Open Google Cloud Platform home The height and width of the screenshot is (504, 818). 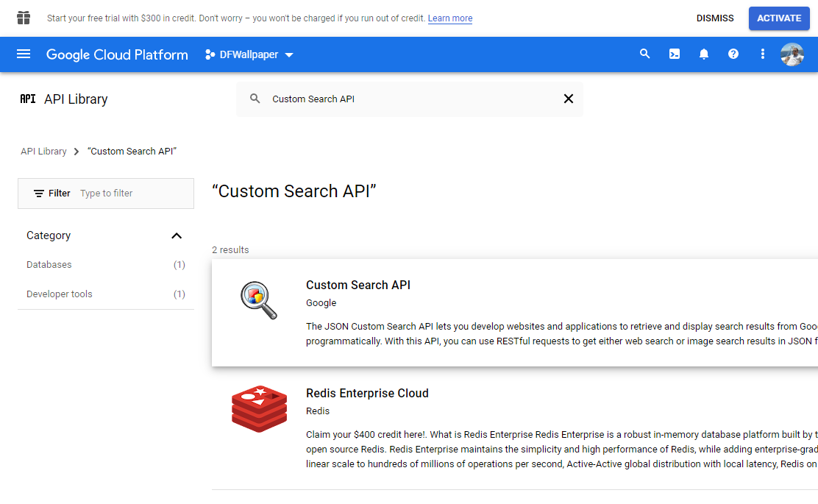click(x=117, y=54)
